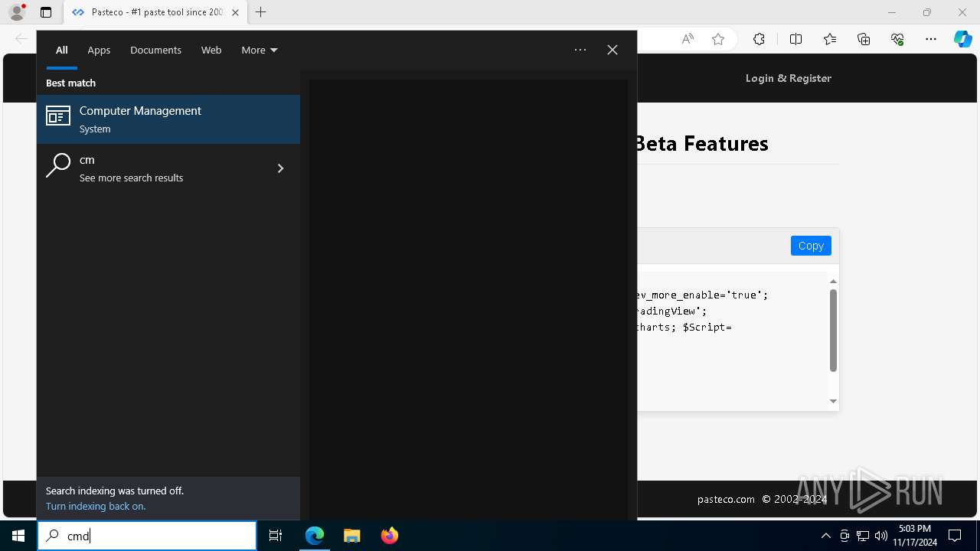Click the blue Copy button
Viewport: 980px width, 551px height.
[811, 246]
